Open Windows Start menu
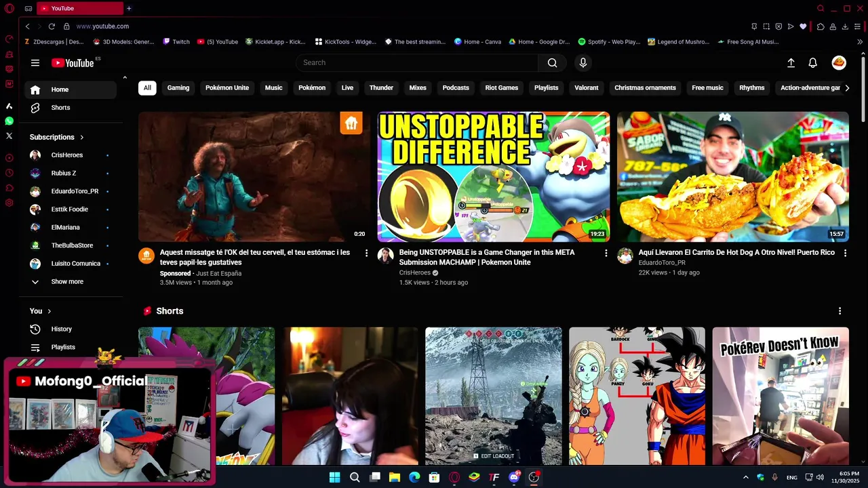 click(x=334, y=477)
